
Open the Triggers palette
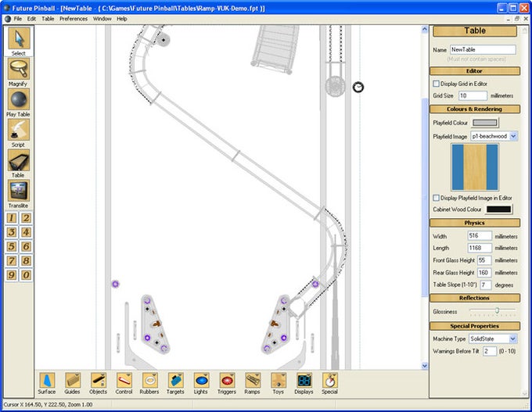point(227,381)
